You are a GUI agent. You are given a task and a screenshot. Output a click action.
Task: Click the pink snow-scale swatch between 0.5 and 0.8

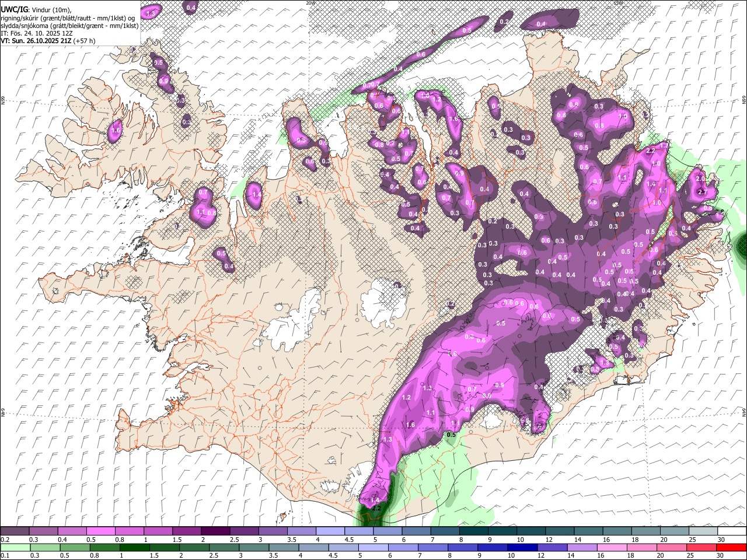(x=100, y=531)
